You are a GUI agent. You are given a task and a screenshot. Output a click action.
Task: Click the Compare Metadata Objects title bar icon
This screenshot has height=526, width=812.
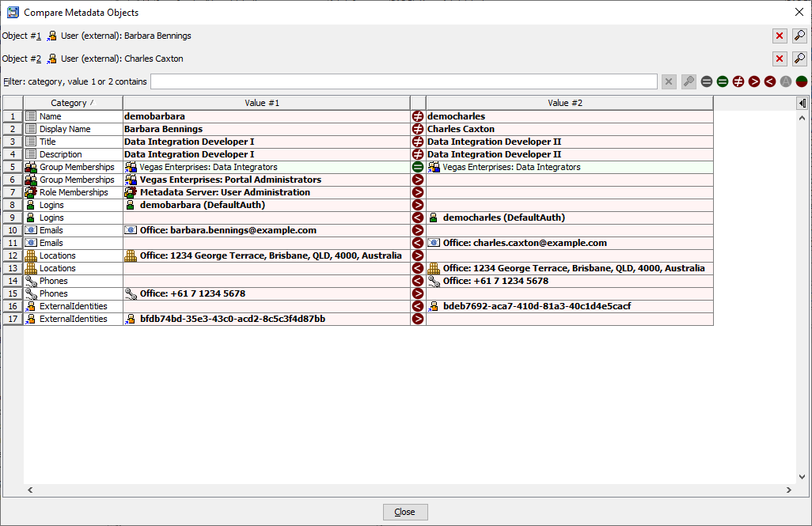pyautogui.click(x=13, y=12)
